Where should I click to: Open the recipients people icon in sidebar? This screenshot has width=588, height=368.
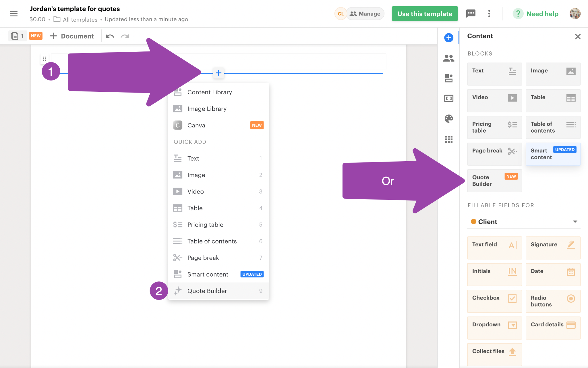point(449,58)
